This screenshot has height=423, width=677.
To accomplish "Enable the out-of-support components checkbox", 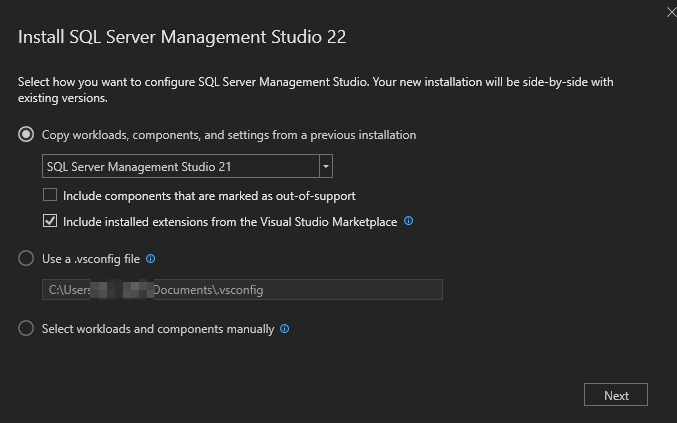I will tap(50, 196).
